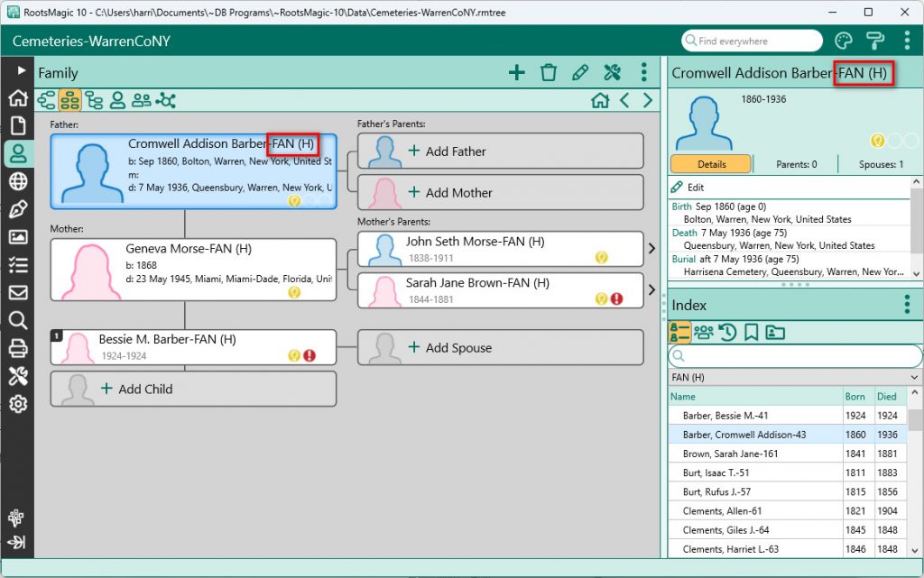Switch to Descendants view icon

click(x=94, y=101)
